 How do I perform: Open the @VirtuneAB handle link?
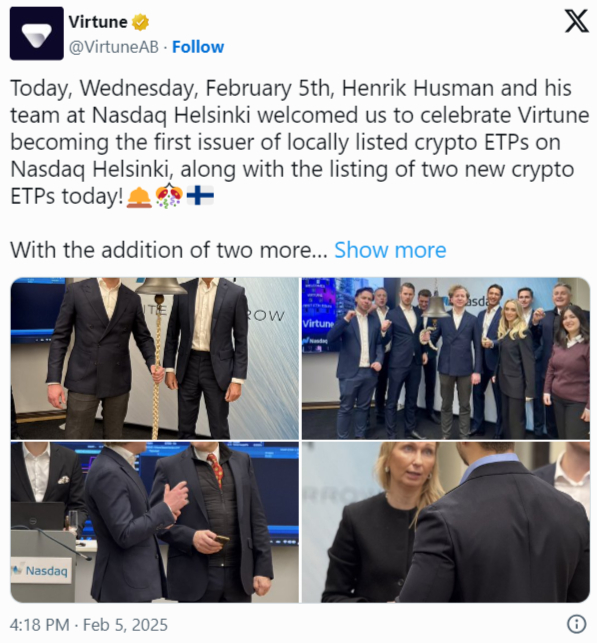click(x=114, y=47)
